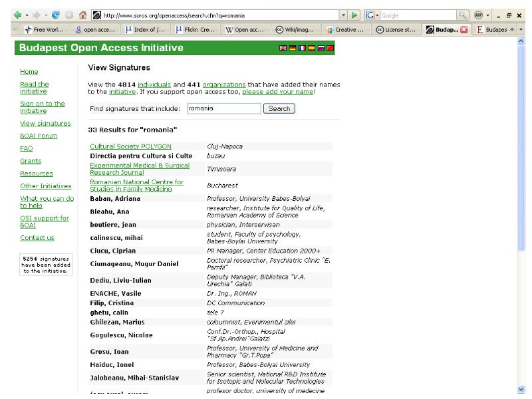This screenshot has height=399, width=532.
Task: Open Romanian National Centre for Studies link
Action: pos(137,186)
